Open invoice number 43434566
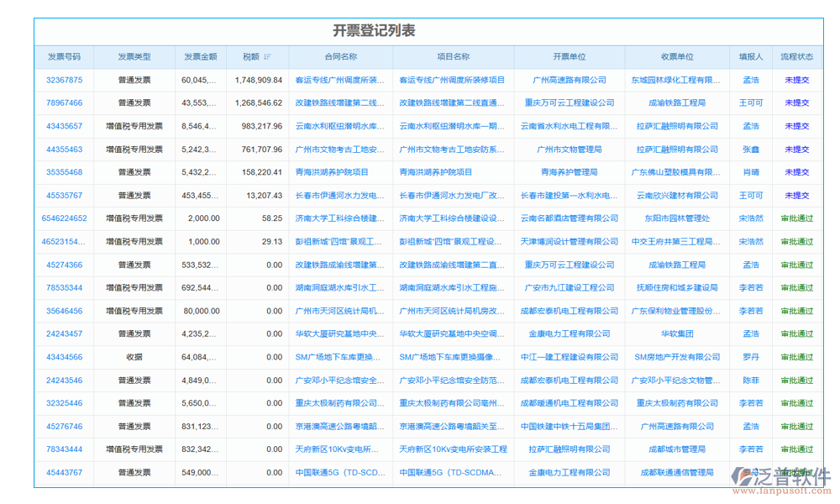840x504 pixels. click(64, 357)
